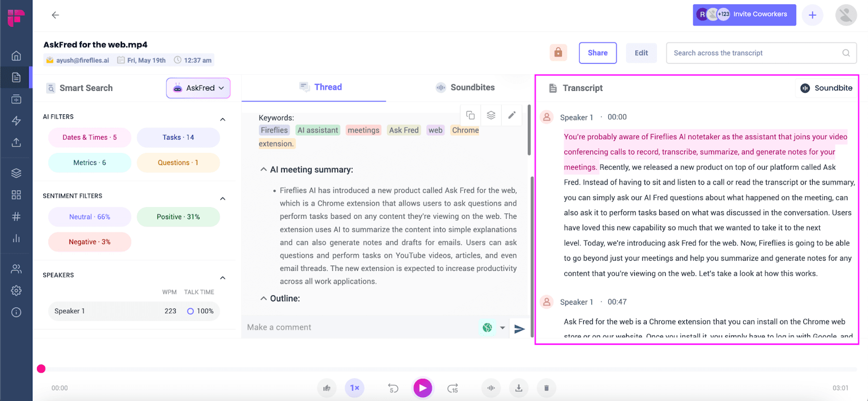Collapse the Outline section
This screenshot has height=401, width=868.
pos(263,299)
